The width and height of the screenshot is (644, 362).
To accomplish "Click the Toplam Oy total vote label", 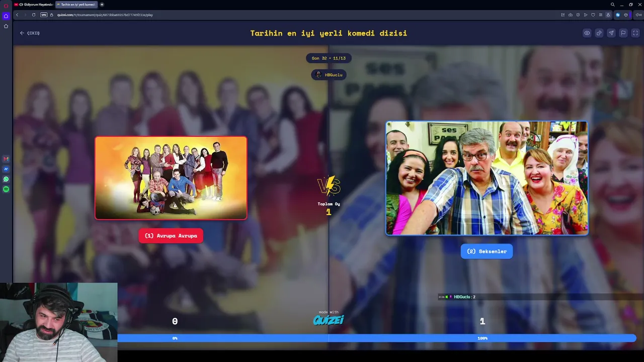I will tap(329, 204).
